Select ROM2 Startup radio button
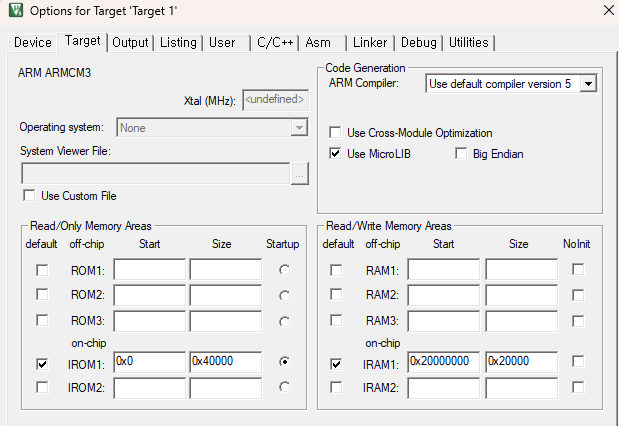This screenshot has width=619, height=426. coord(284,296)
